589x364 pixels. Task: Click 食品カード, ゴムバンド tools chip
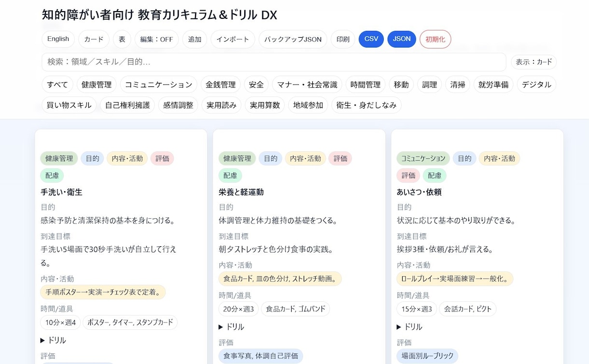(x=295, y=309)
